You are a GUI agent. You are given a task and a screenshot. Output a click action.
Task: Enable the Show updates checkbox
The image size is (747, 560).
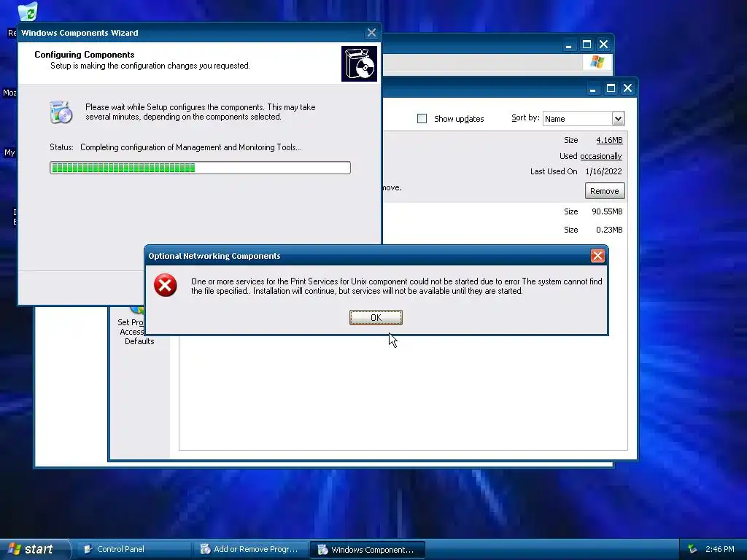[x=422, y=119]
